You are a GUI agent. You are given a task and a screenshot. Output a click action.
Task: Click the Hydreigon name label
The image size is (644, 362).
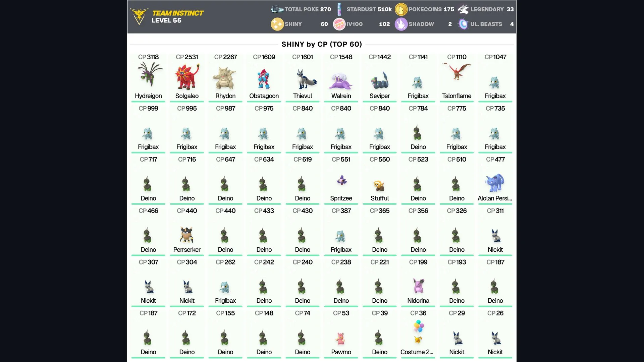pyautogui.click(x=148, y=96)
